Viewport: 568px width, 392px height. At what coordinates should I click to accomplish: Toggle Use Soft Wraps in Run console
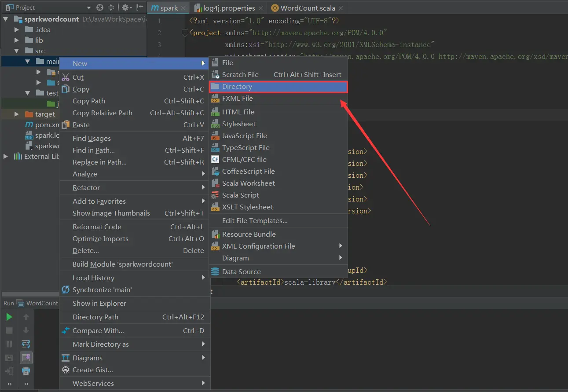point(26,344)
